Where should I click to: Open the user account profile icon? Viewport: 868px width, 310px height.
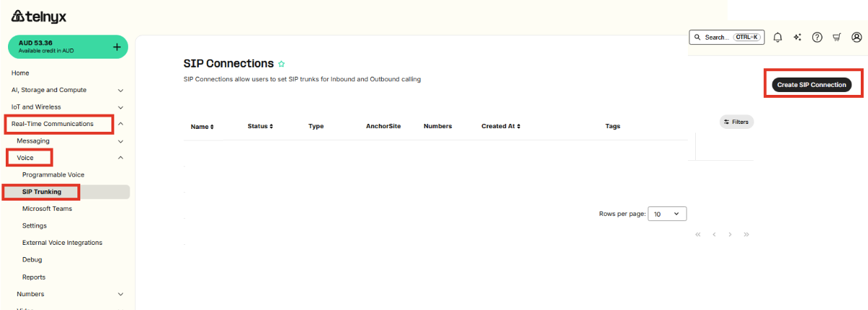(856, 37)
